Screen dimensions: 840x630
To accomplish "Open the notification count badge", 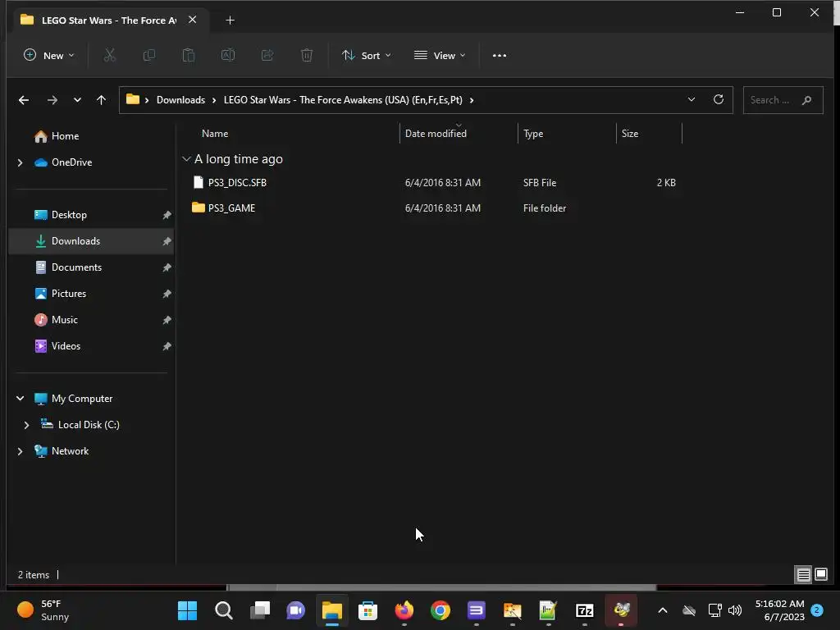I will coord(817,609).
